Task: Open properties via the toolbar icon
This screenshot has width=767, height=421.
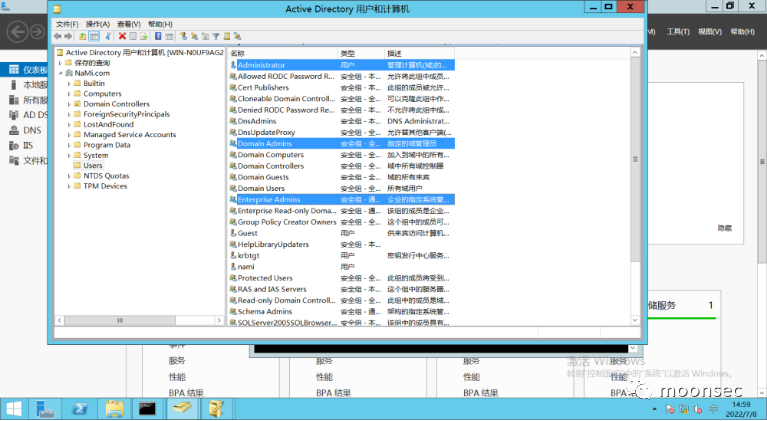Action: click(133, 36)
